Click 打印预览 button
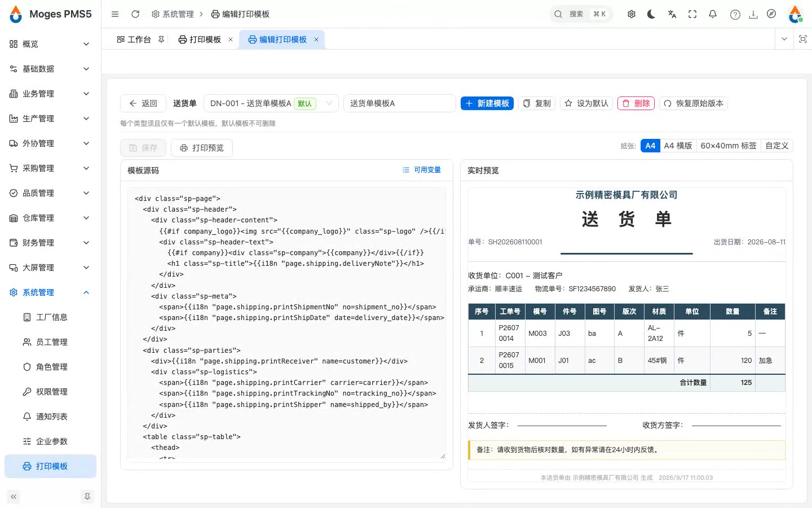Viewport: 812px width, 508px height. [202, 148]
